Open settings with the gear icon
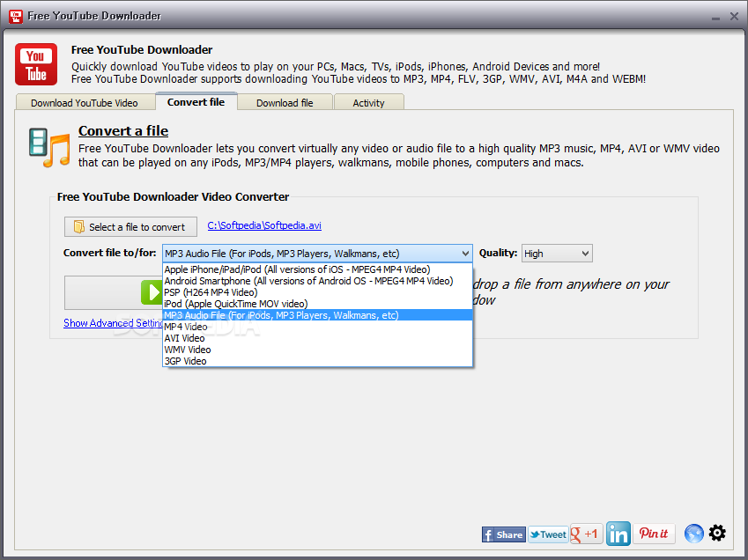The height and width of the screenshot is (560, 748). 717,533
